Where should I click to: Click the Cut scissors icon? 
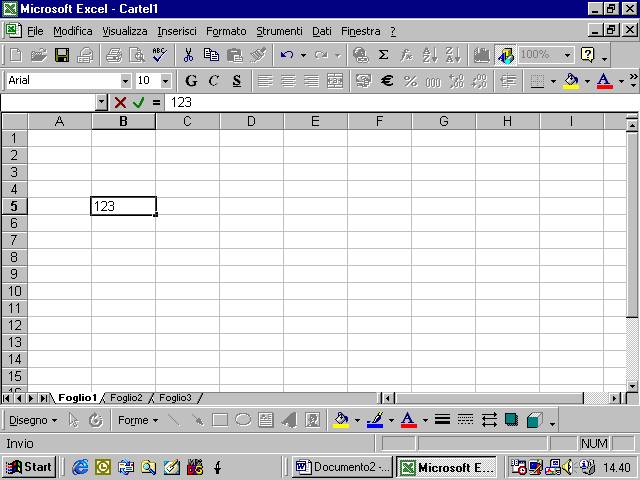tap(187, 55)
